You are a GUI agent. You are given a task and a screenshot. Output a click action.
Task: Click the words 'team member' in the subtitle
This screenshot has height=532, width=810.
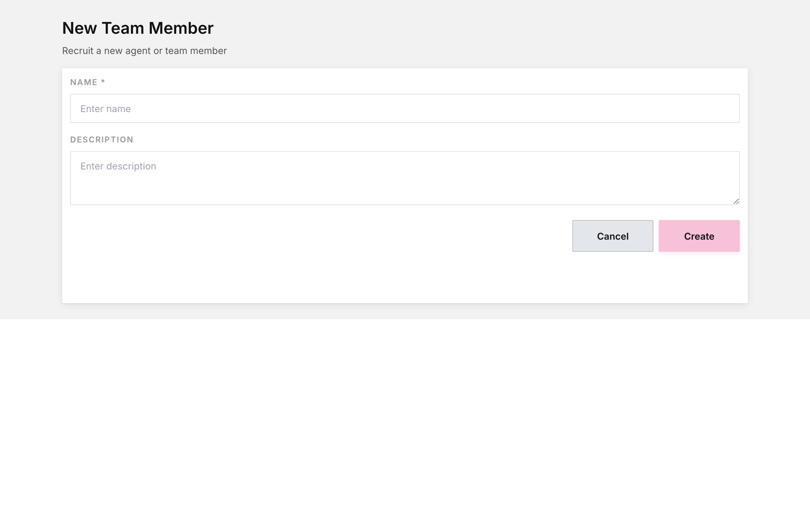click(196, 51)
